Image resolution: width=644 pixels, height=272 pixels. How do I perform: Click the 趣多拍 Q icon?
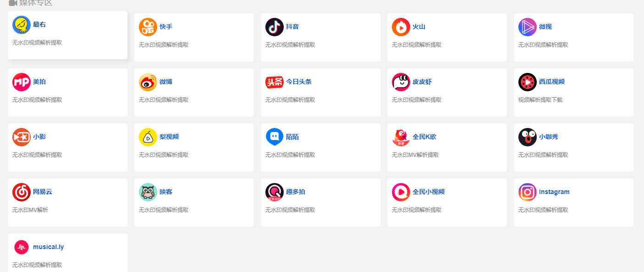[x=275, y=192]
